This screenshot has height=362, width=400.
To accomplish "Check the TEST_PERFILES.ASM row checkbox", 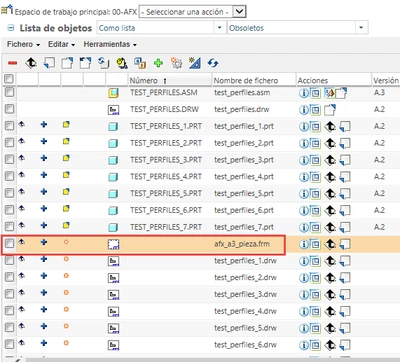I will click(9, 92).
